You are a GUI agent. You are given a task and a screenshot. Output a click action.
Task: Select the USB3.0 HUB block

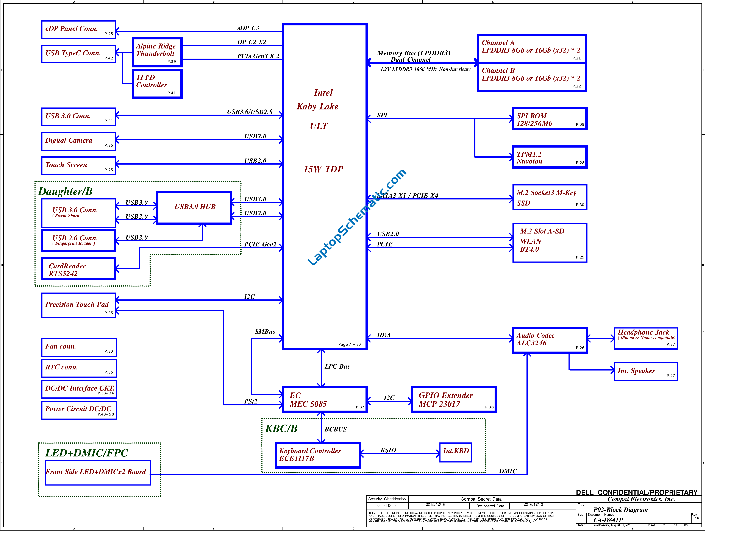(194, 208)
